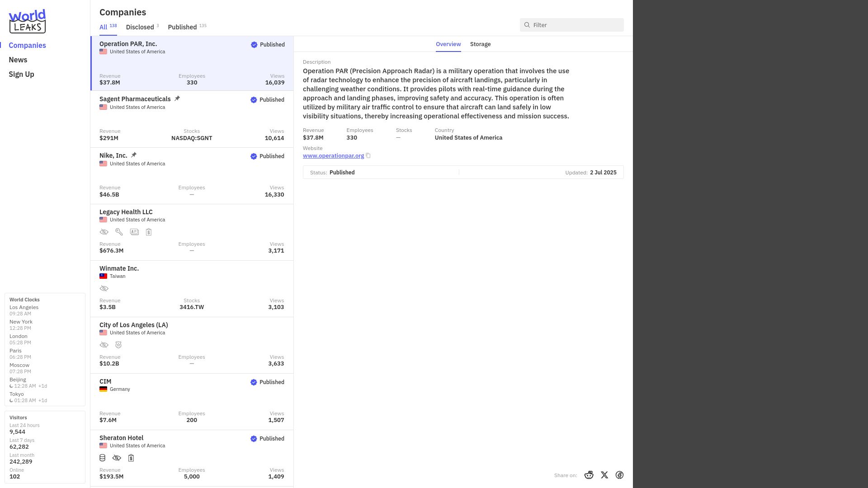Screen dimensions: 868x488
Task: Click the search magnifier icon in Filter
Action: coord(527,25)
